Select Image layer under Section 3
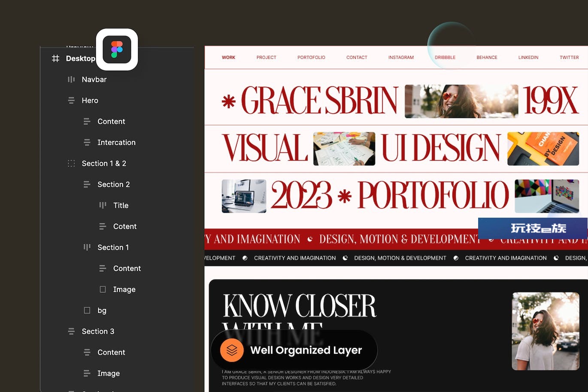This screenshot has width=588, height=392. click(x=108, y=374)
